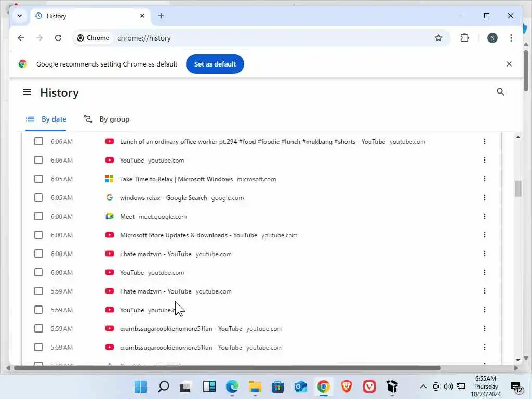This screenshot has width=532, height=399.
Task: Click the Microsoft favicon on Take Time to Relax row
Action: pos(109,179)
